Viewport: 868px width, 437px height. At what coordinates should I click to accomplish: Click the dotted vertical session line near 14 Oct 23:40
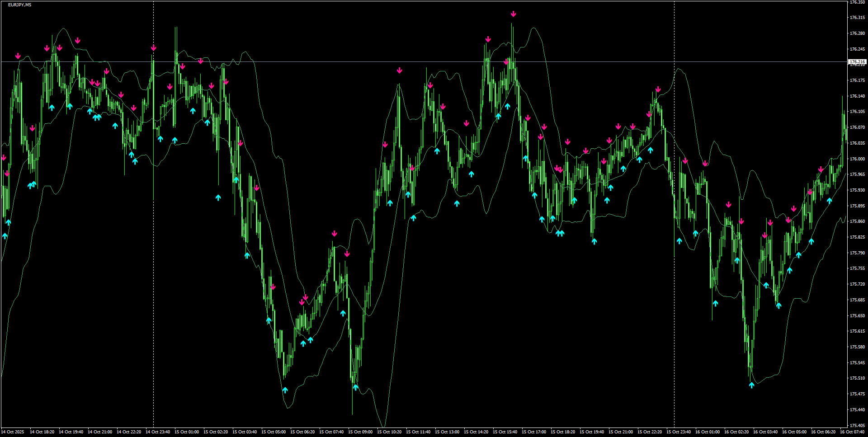point(154,226)
